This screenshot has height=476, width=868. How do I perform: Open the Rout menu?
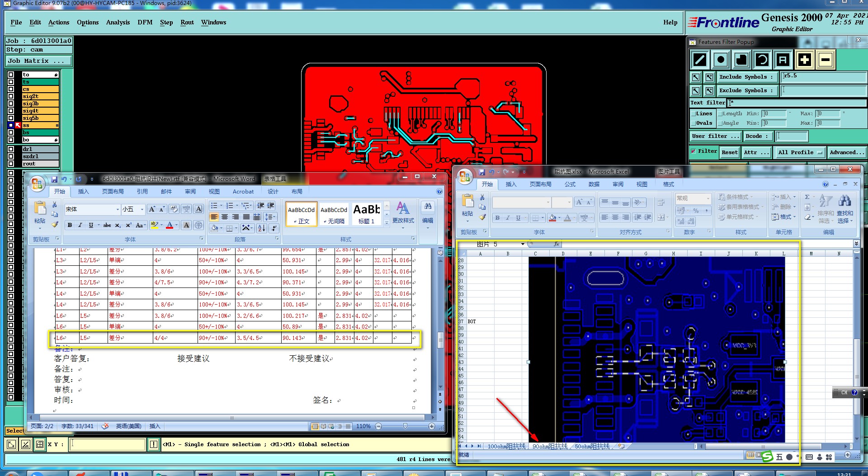point(187,22)
